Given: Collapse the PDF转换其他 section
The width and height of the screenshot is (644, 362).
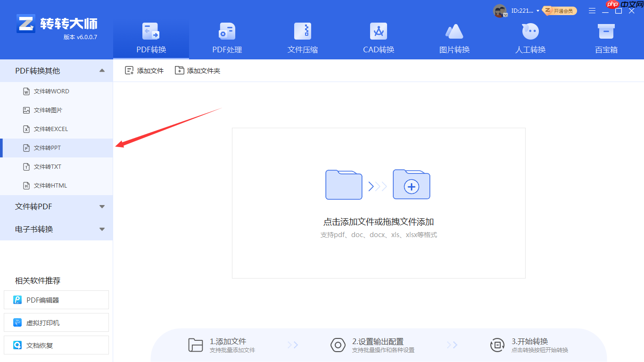Looking at the screenshot, I should pos(57,71).
